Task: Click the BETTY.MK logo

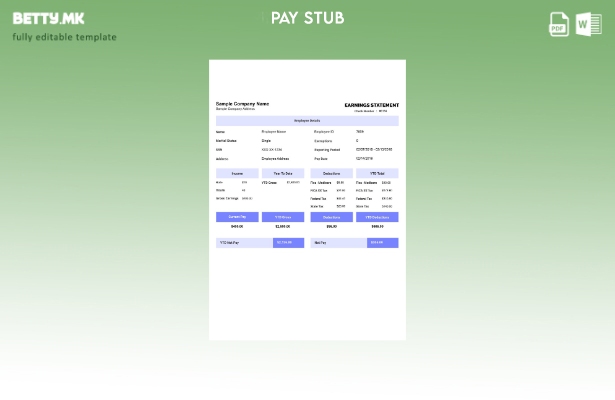Action: coord(48,18)
